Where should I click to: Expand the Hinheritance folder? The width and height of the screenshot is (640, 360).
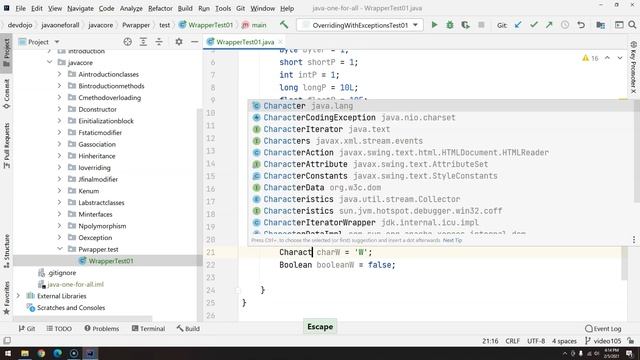click(60, 156)
